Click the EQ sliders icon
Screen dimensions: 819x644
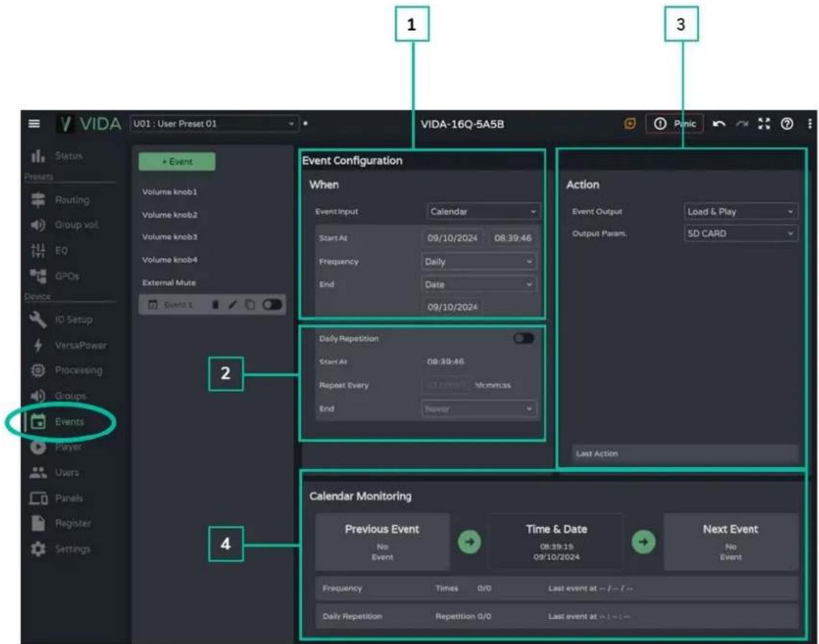[37, 251]
